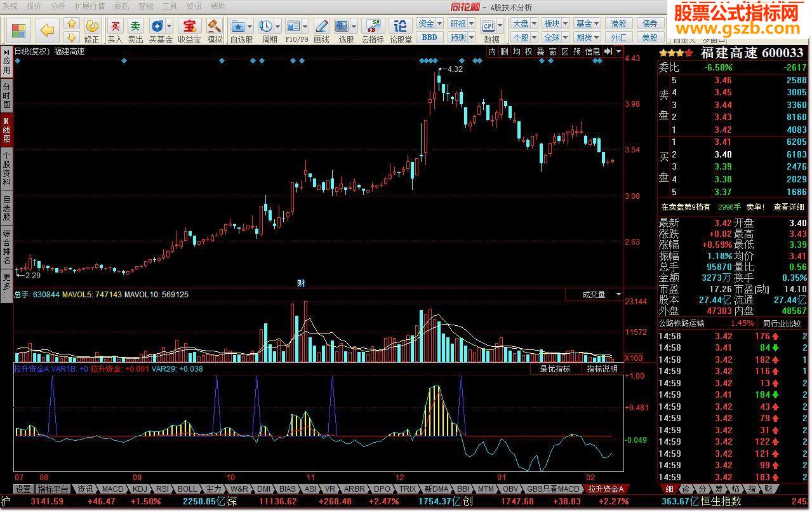Open 综合排名 in the left sidebar
Image resolution: width=812 pixels, height=512 pixels.
click(x=6, y=247)
